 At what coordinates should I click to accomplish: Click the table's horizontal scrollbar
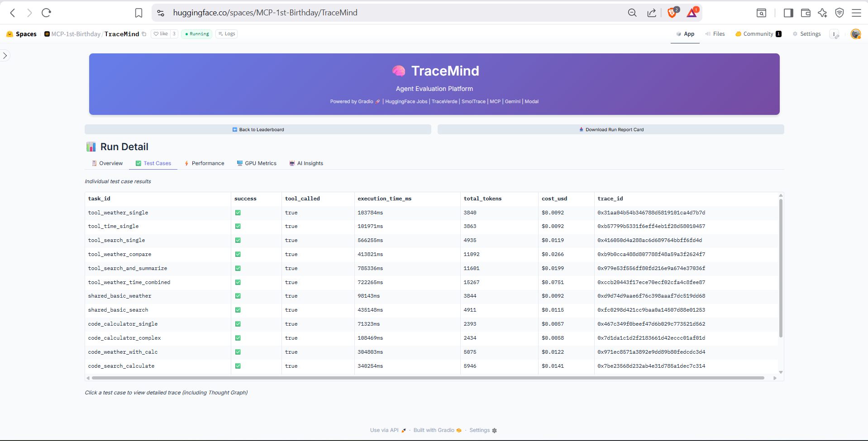coord(428,378)
